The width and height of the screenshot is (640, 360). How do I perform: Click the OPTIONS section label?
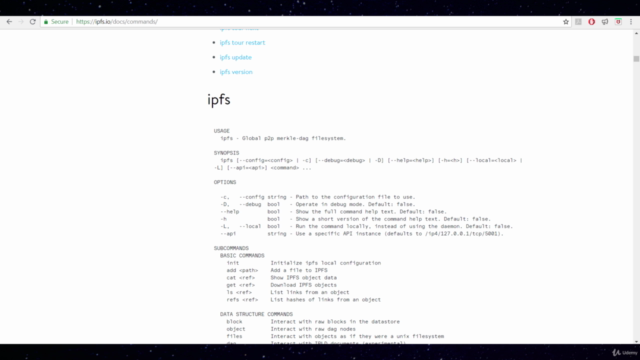[x=225, y=182]
